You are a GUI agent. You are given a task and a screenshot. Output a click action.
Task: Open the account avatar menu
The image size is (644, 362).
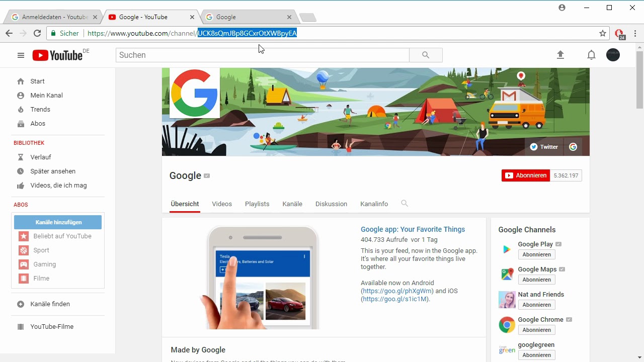(613, 55)
